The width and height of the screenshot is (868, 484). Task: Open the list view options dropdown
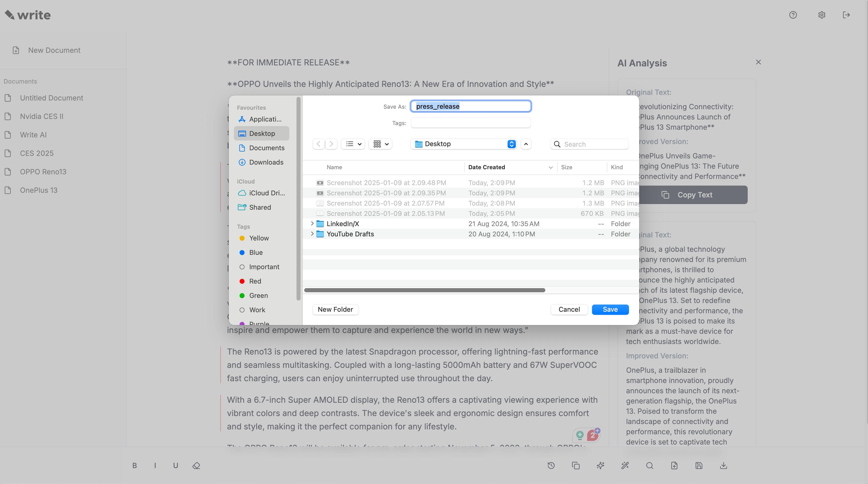pos(353,144)
